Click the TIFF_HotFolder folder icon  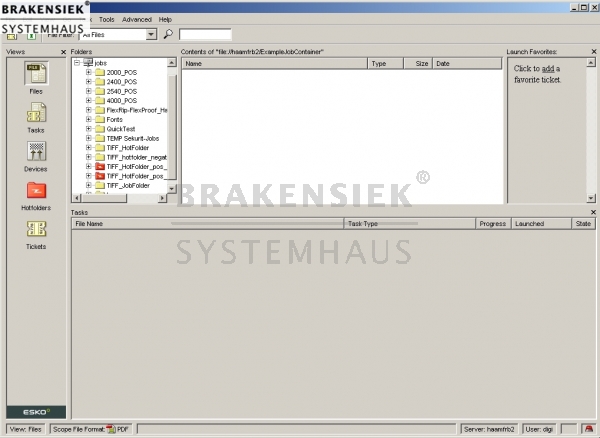(100, 148)
